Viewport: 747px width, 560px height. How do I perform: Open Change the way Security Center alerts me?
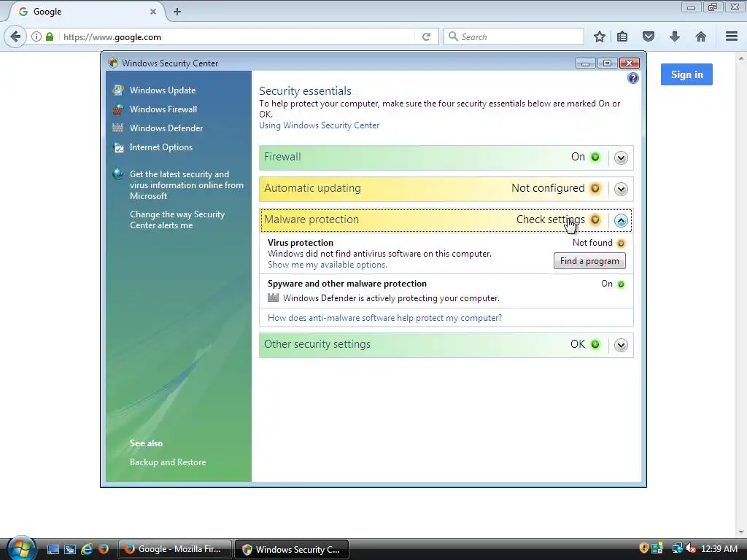coord(177,219)
